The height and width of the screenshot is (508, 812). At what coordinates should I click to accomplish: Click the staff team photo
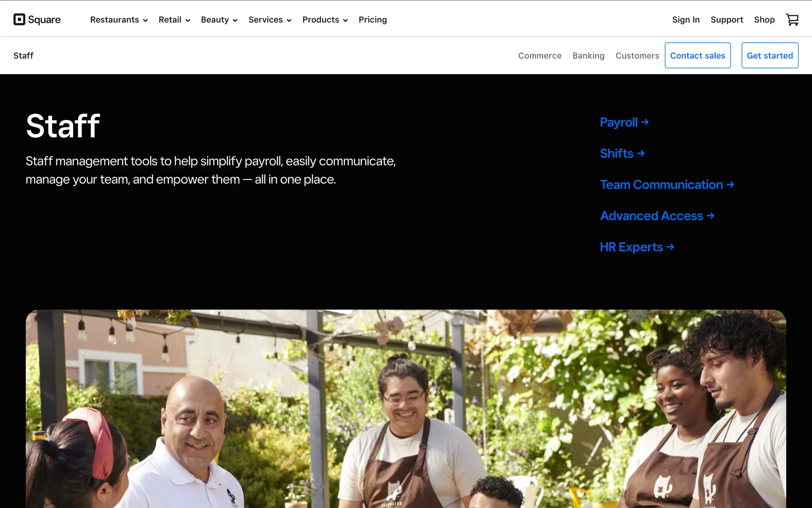coord(406,409)
